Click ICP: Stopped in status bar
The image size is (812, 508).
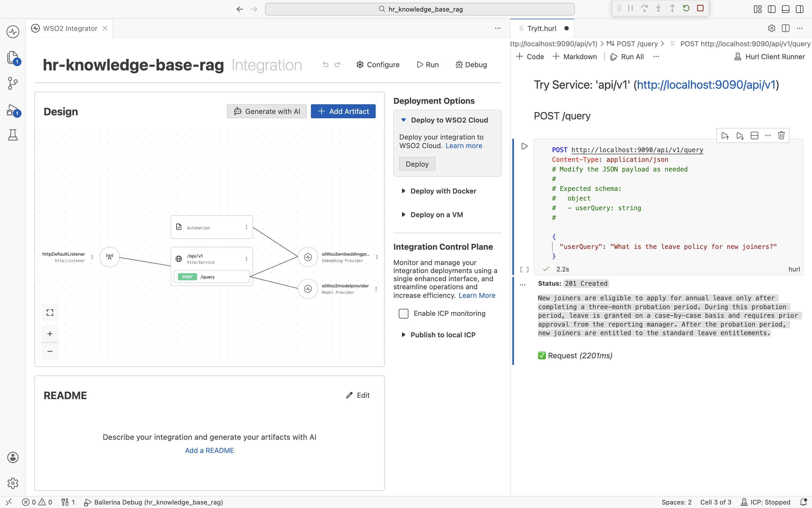pos(765,502)
